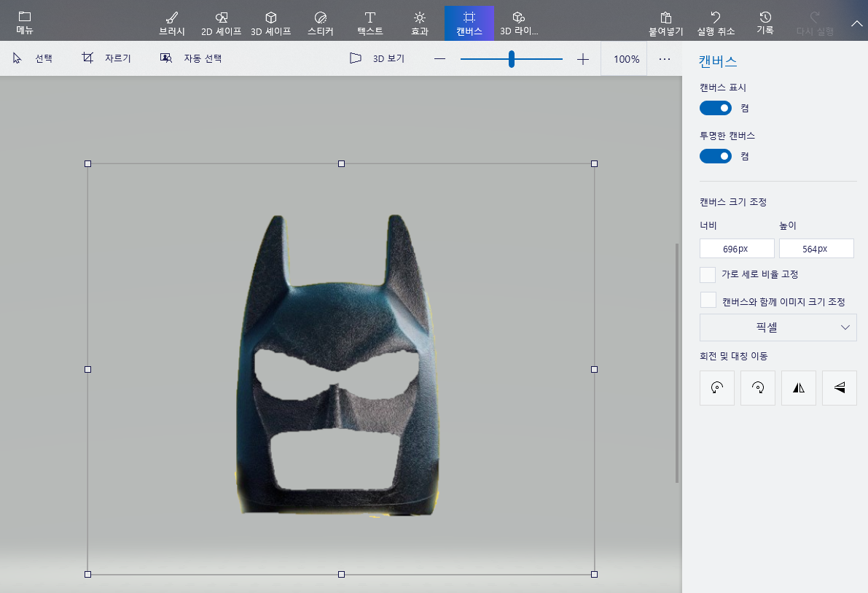Image resolution: width=868 pixels, height=593 pixels.
Task: Check the lock aspect ratio box
Action: [708, 275]
